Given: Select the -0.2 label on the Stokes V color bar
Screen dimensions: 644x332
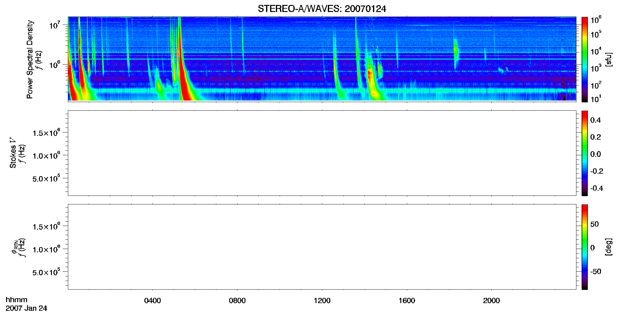Looking at the screenshot, I should 596,171.
